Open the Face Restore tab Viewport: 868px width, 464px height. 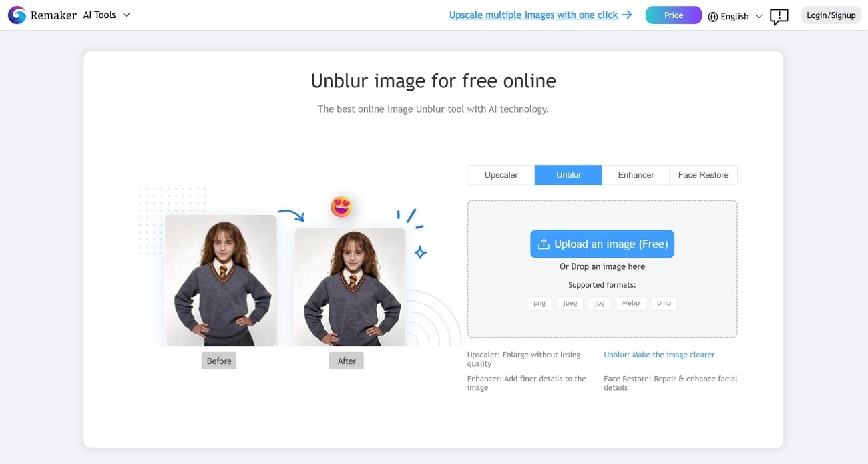(x=703, y=175)
